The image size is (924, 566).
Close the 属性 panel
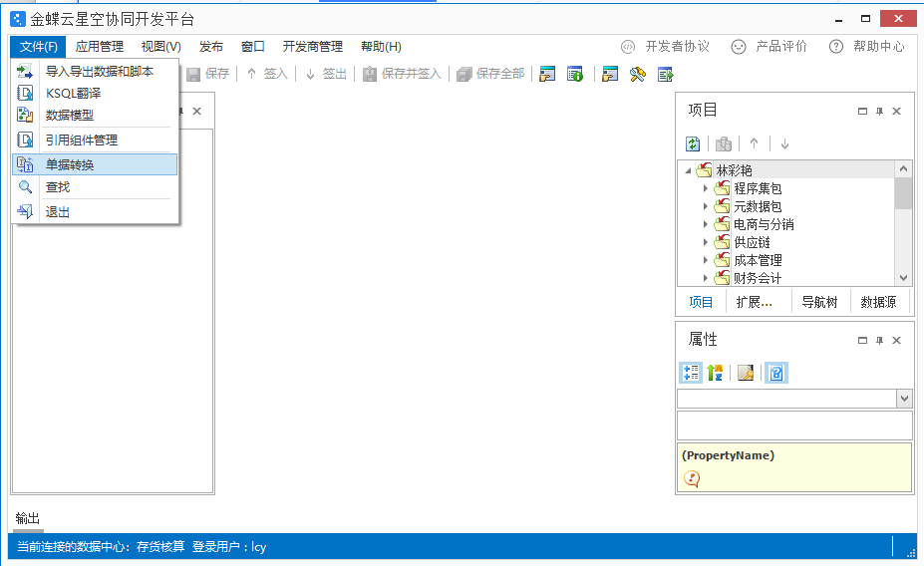[x=897, y=340]
